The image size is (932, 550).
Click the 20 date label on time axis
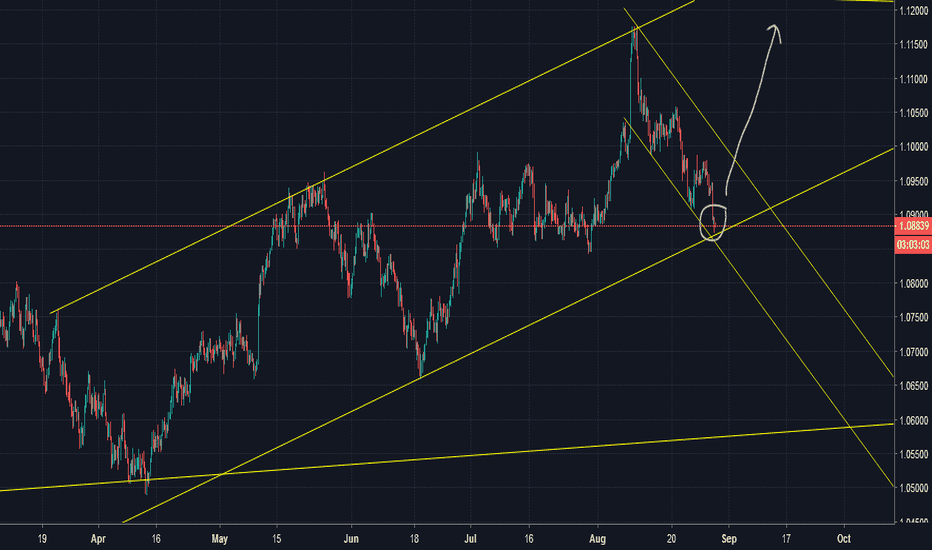pos(672,539)
